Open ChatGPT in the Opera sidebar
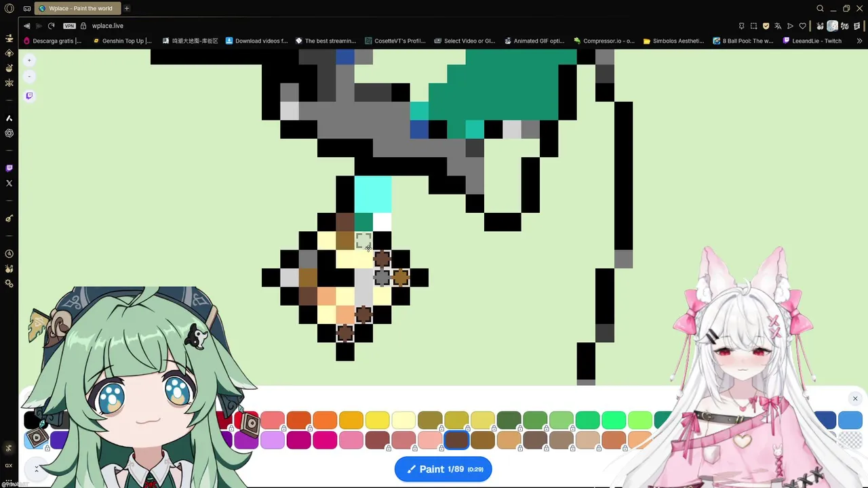This screenshot has height=488, width=868. point(9,134)
